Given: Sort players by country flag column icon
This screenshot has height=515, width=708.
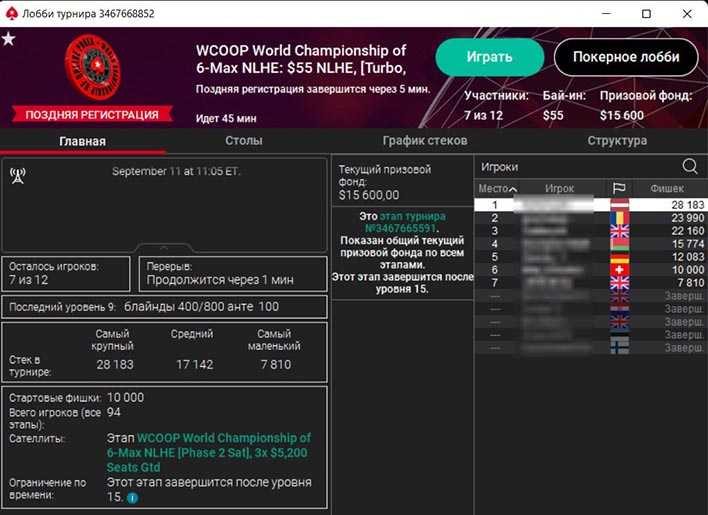Looking at the screenshot, I should click(619, 188).
